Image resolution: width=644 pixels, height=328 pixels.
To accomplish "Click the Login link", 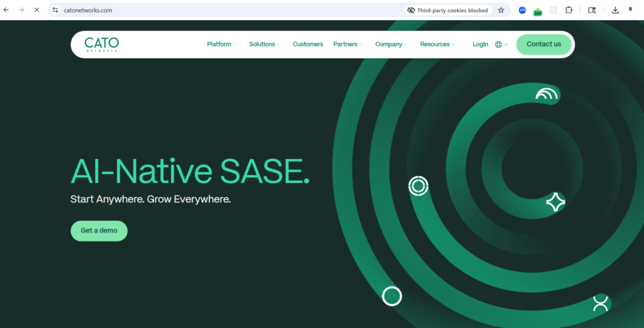I will [480, 45].
